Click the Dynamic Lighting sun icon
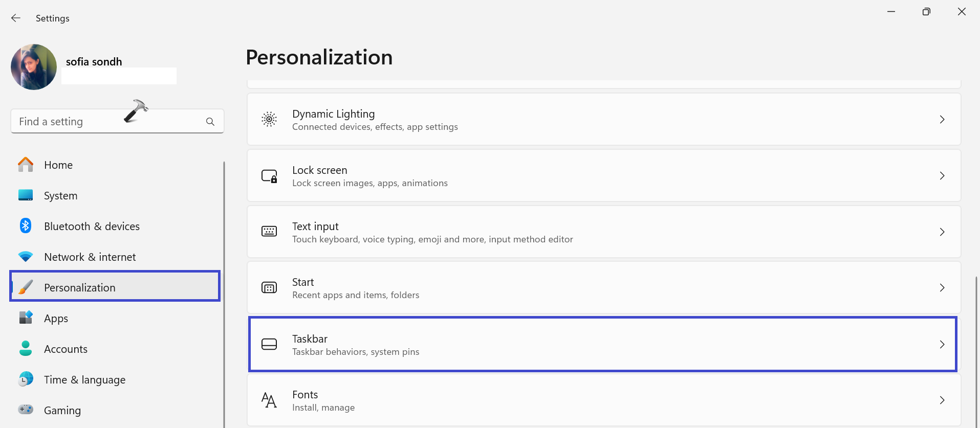 [269, 119]
